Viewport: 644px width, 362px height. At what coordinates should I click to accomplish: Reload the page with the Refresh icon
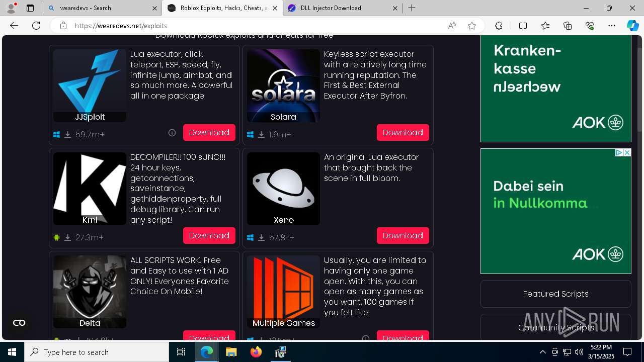(x=36, y=26)
